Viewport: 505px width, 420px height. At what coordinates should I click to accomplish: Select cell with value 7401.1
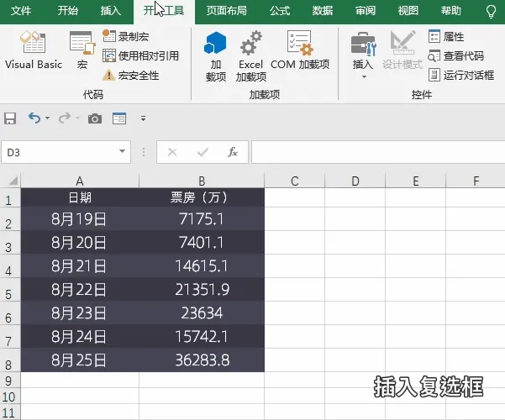tap(202, 242)
